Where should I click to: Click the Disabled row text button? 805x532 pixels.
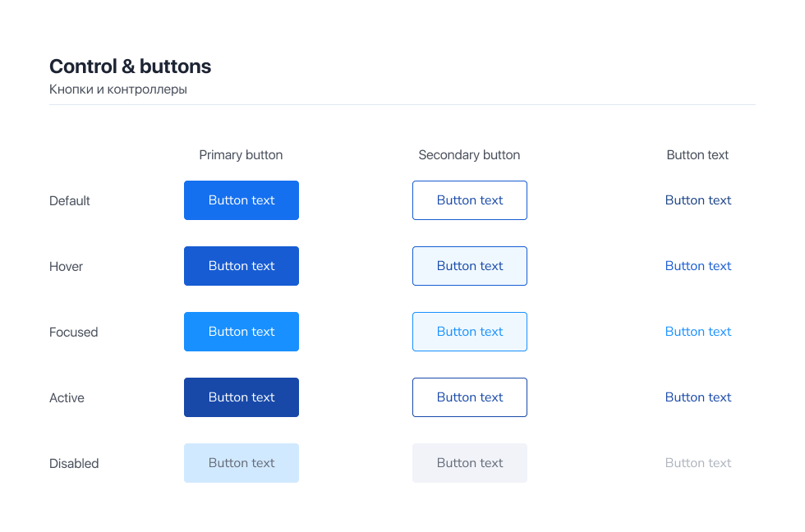(698, 463)
